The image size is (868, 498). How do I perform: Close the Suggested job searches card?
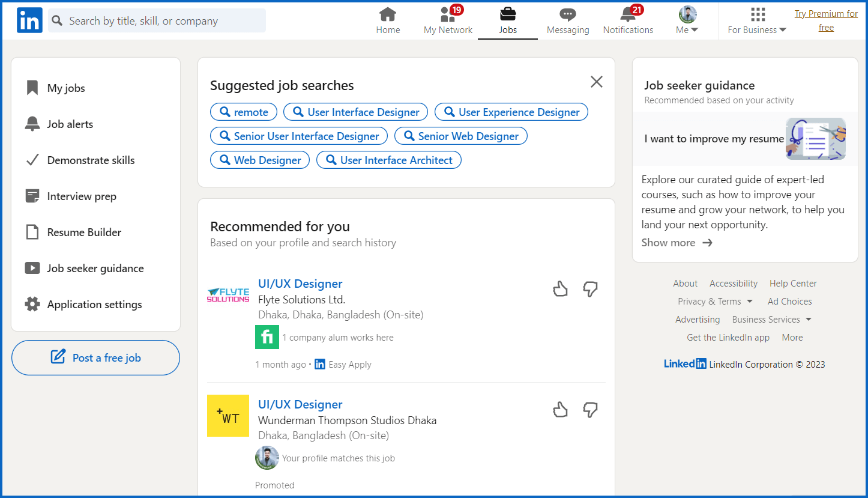(596, 82)
